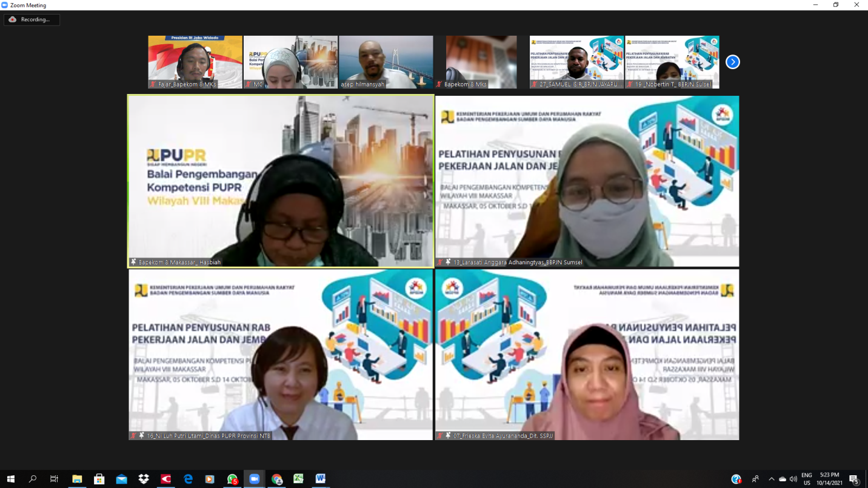This screenshot has height=488, width=868.
Task: Select the MC participant video thumbnail
Action: [290, 62]
